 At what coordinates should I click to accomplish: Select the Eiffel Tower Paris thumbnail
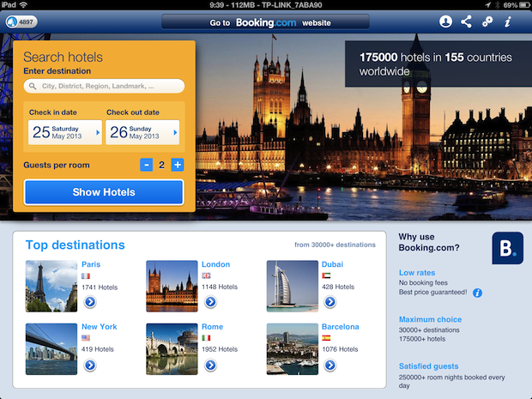click(x=51, y=286)
